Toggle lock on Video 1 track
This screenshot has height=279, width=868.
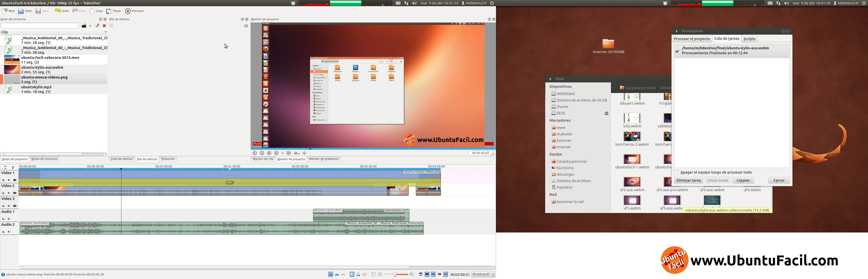tap(3, 180)
